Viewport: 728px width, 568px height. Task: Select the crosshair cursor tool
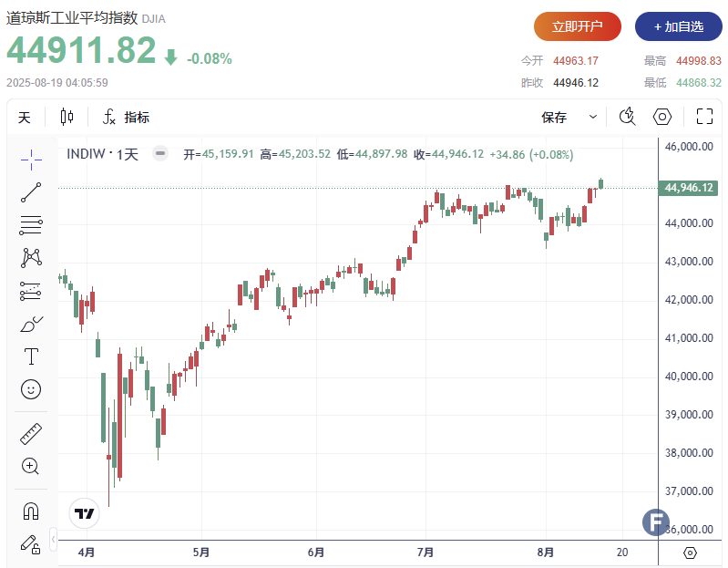coord(31,160)
